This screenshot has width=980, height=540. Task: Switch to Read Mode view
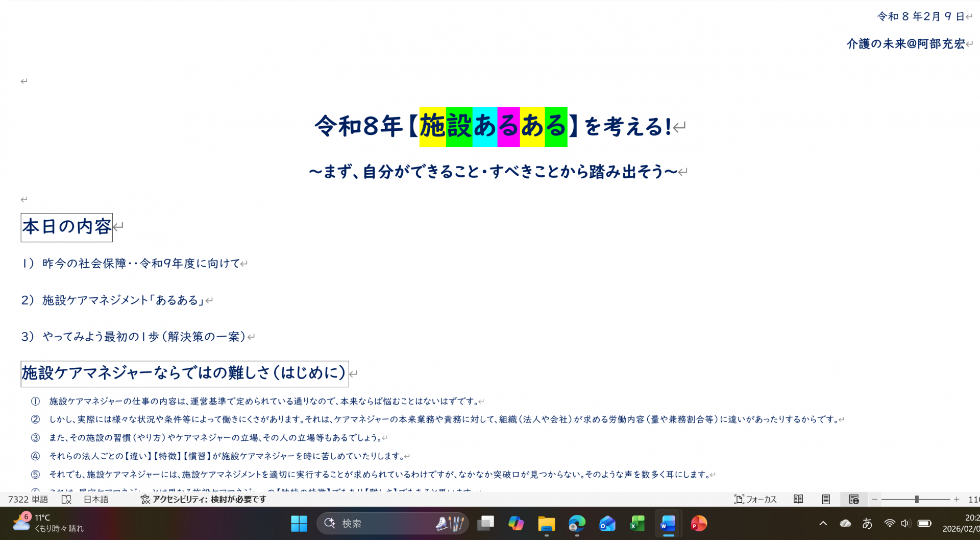(798, 499)
